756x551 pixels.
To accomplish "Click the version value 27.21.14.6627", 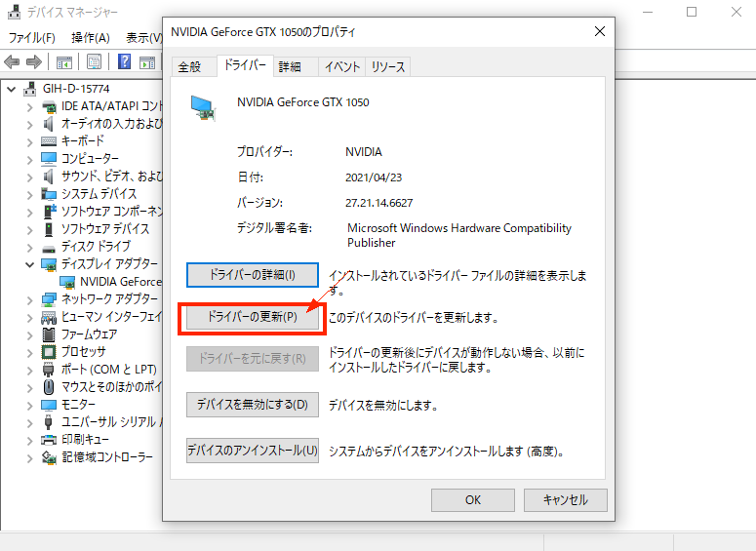I will pos(378,203).
